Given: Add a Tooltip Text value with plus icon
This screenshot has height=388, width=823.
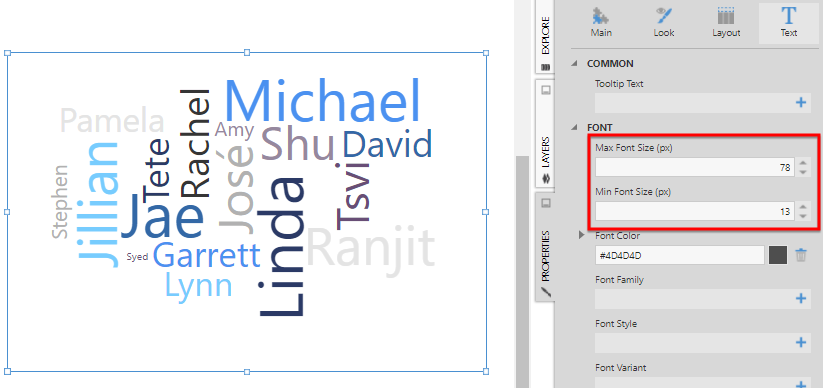Looking at the screenshot, I should pos(800,102).
